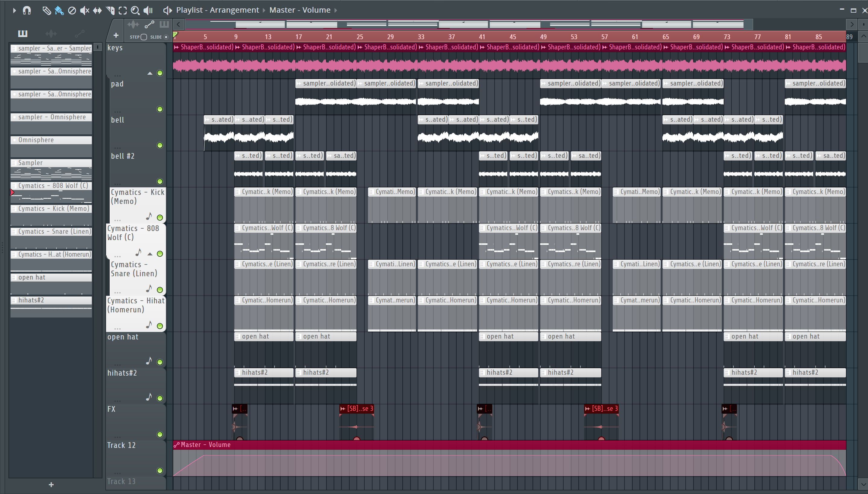Click the Playback speaker tool
Image resolution: width=868 pixels, height=494 pixels.
pyautogui.click(x=148, y=11)
